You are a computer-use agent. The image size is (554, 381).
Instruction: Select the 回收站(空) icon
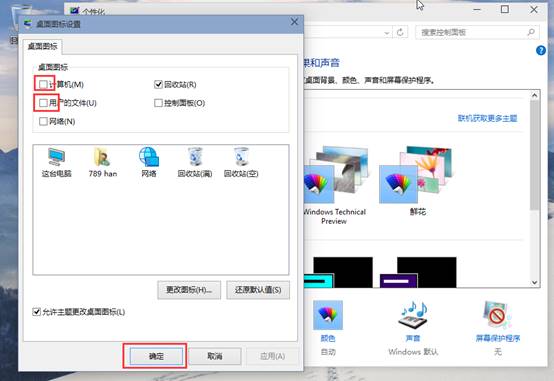click(241, 163)
